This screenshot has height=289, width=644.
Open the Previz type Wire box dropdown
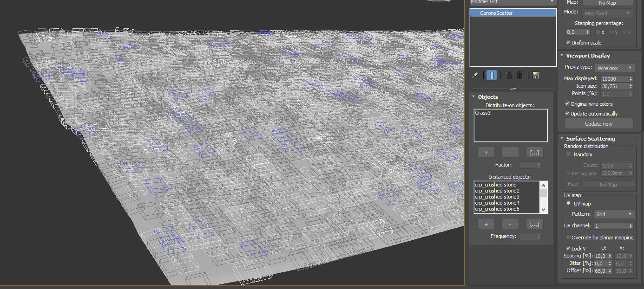point(614,68)
